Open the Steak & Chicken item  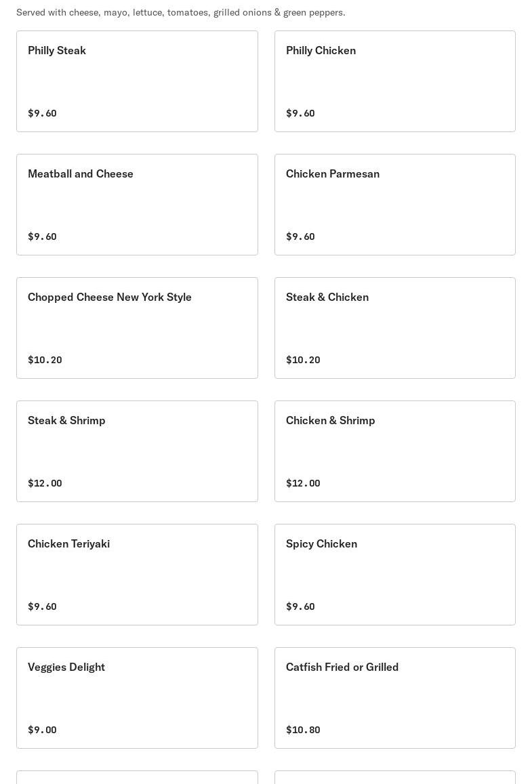coord(394,328)
